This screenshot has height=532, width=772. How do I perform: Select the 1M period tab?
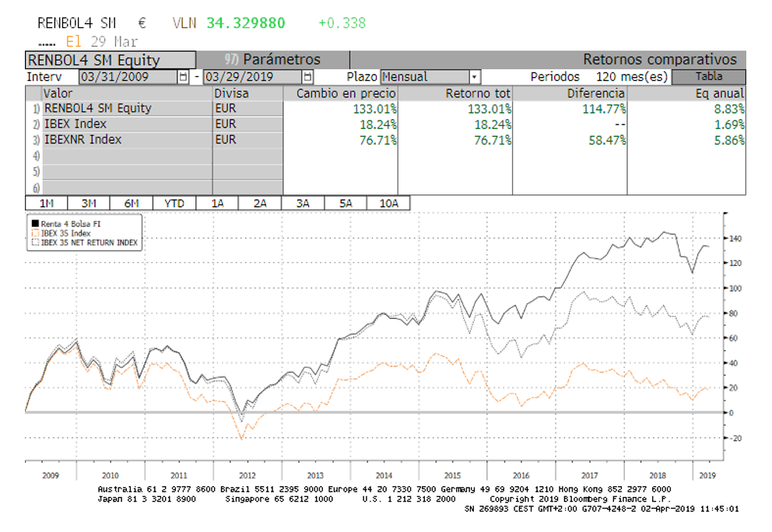pyautogui.click(x=46, y=203)
